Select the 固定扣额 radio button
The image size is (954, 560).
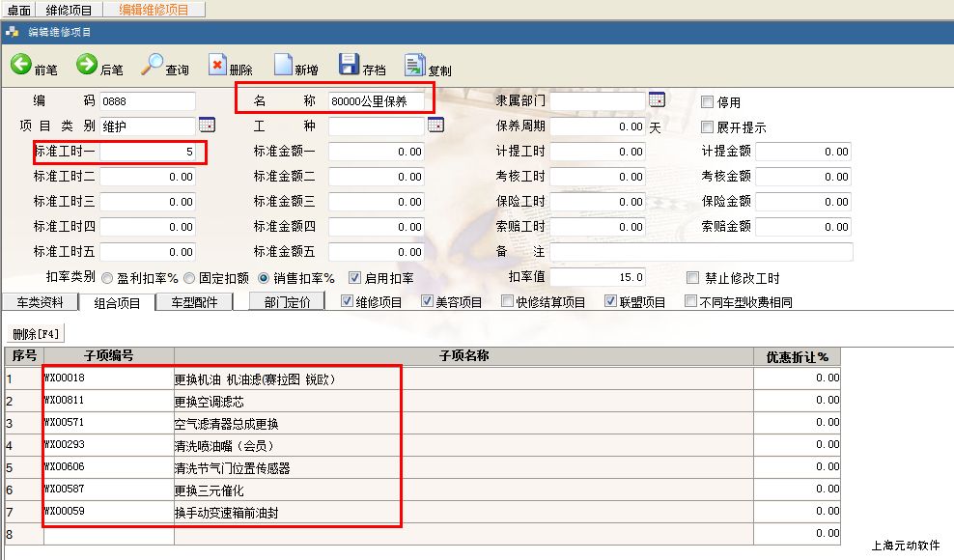pyautogui.click(x=189, y=278)
